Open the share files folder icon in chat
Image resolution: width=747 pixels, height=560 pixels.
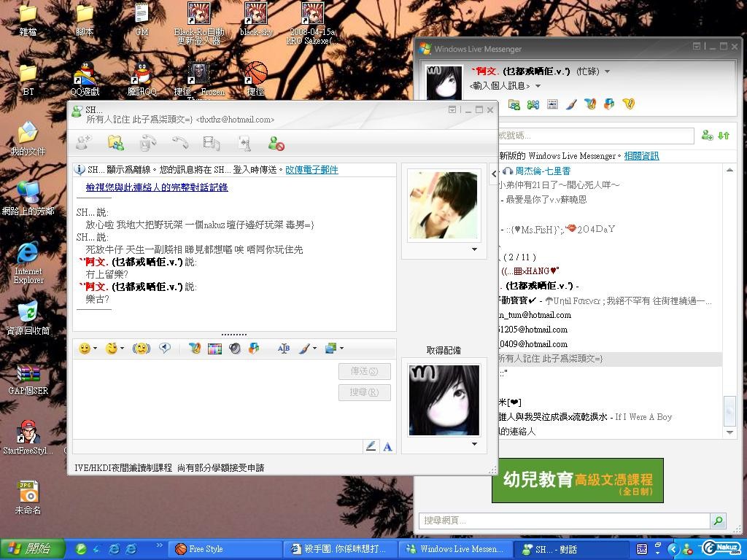click(116, 143)
